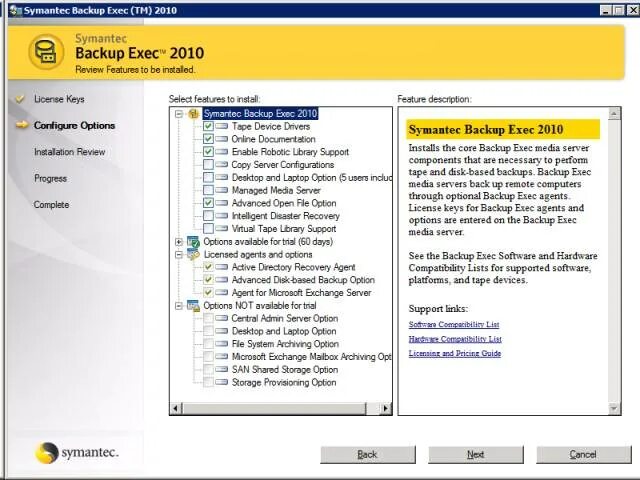Check Intelligent Disaster Recovery
640x480 pixels.
tap(208, 216)
